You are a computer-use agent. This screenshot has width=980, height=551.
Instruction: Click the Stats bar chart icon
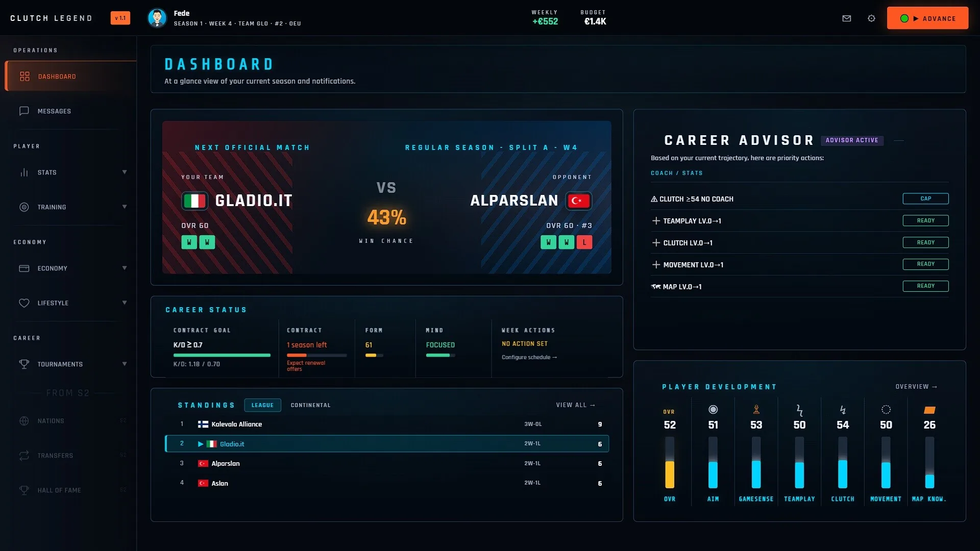click(x=24, y=172)
